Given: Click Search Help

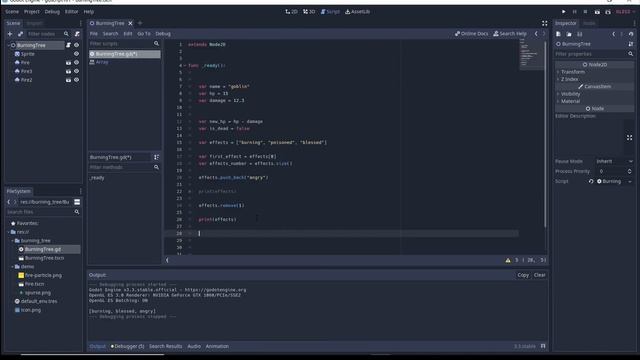Looking at the screenshot, I should [x=510, y=34].
